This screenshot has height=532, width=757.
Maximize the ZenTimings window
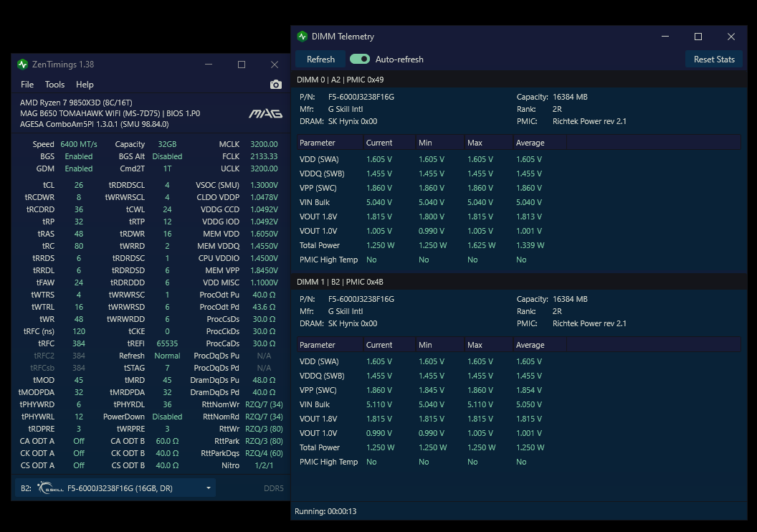click(242, 65)
